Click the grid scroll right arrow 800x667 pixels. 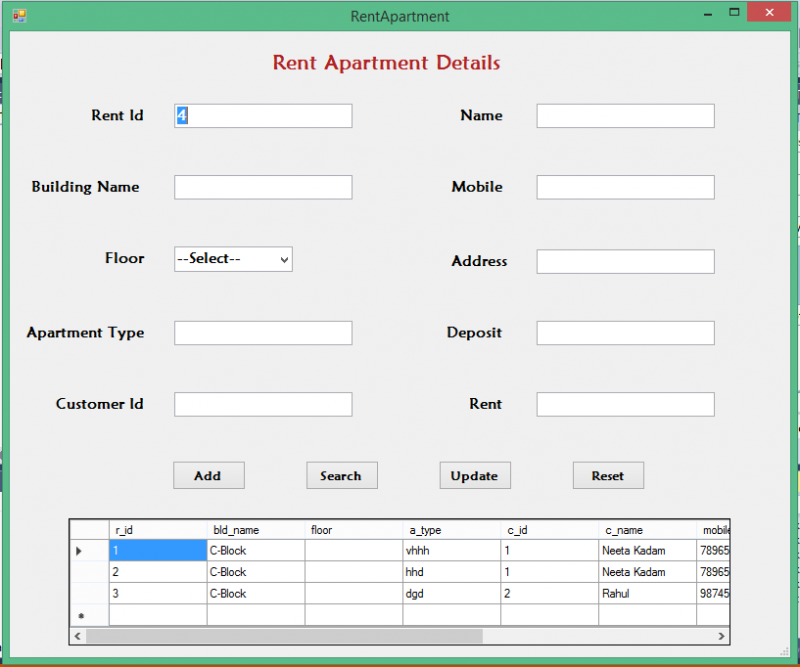click(x=721, y=636)
